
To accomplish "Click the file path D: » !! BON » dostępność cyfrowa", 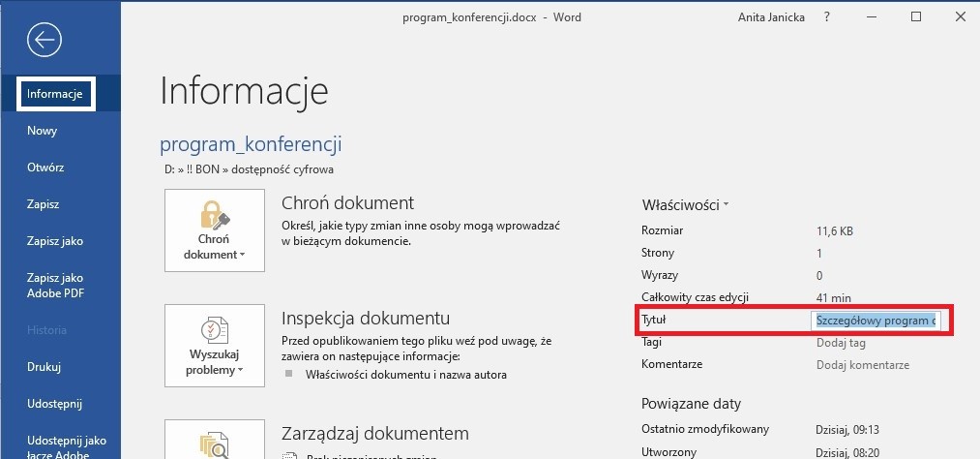I will click(x=247, y=169).
